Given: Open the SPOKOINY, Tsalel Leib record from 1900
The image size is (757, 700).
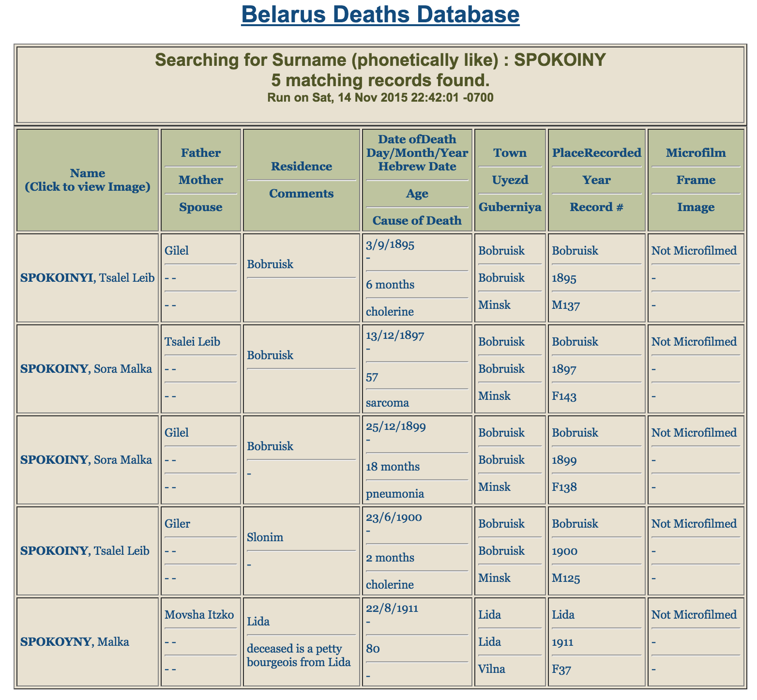Looking at the screenshot, I should tap(85, 551).
